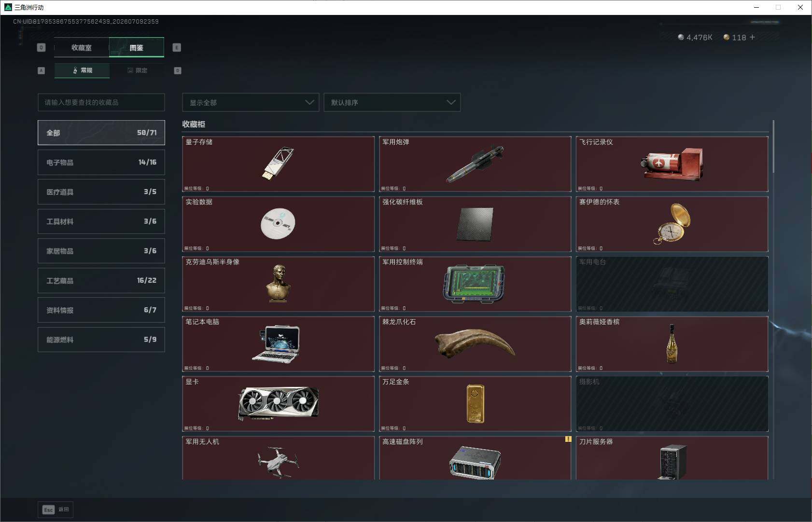Screen dimensions: 812x522
Task: Click the plus icon next to 118
Action: (752, 37)
